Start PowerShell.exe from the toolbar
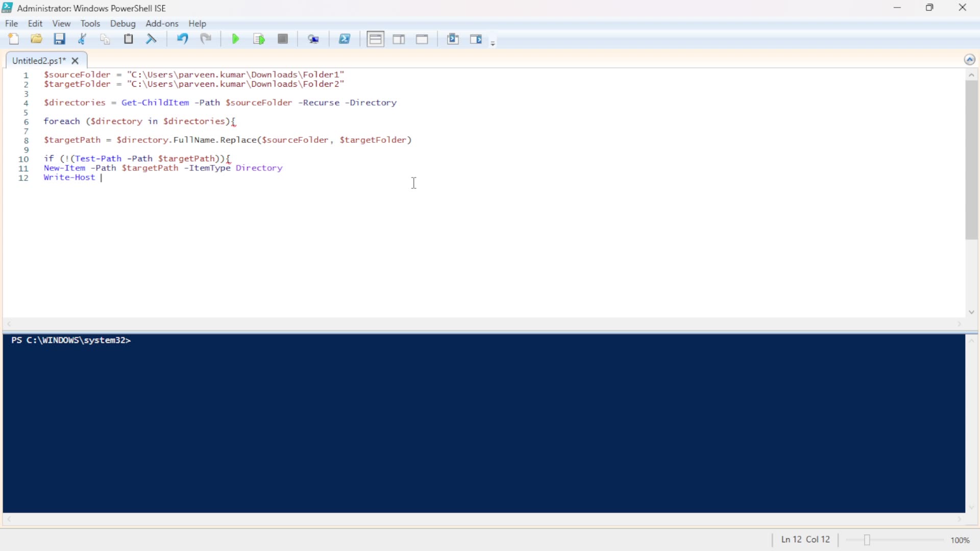 coord(345,39)
